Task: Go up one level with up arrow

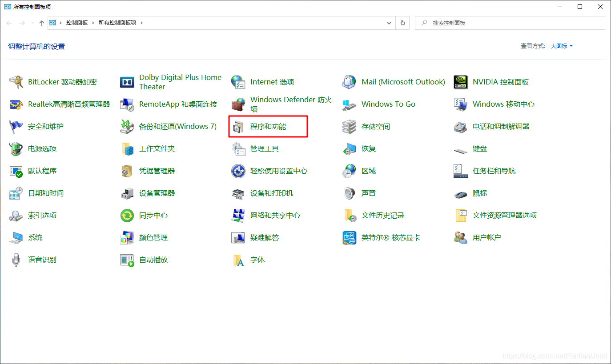Action: tap(42, 23)
